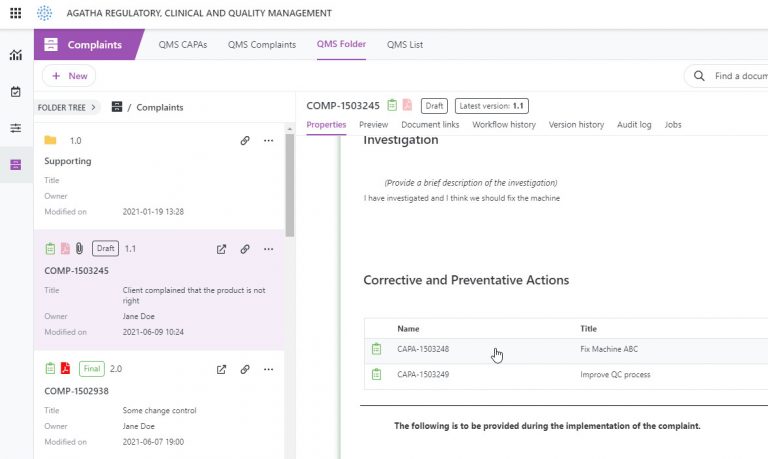768x459 pixels.
Task: Open the settings sliders sidebar icon
Action: pos(15,128)
